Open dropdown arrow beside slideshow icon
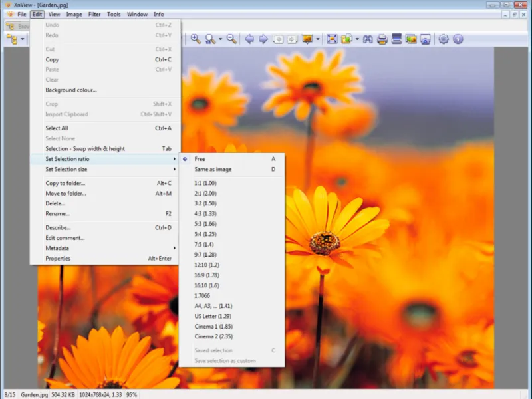The image size is (532, 399). click(318, 39)
